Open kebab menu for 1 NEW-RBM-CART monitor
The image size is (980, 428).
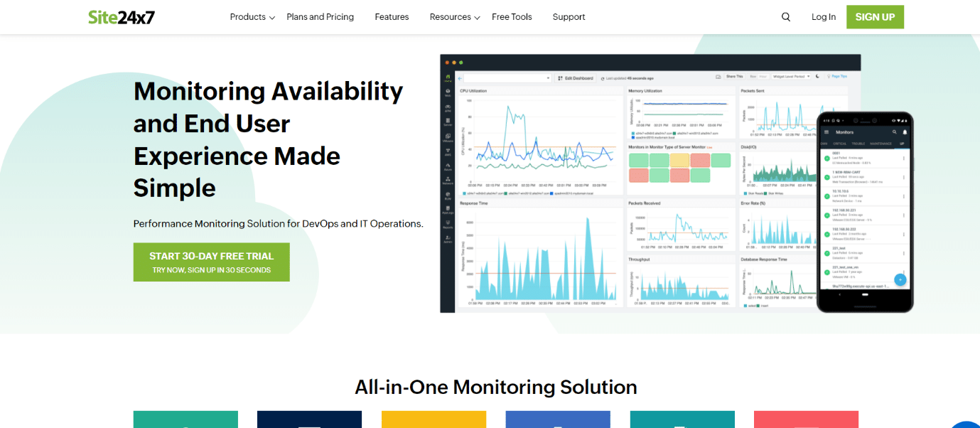coord(904,177)
